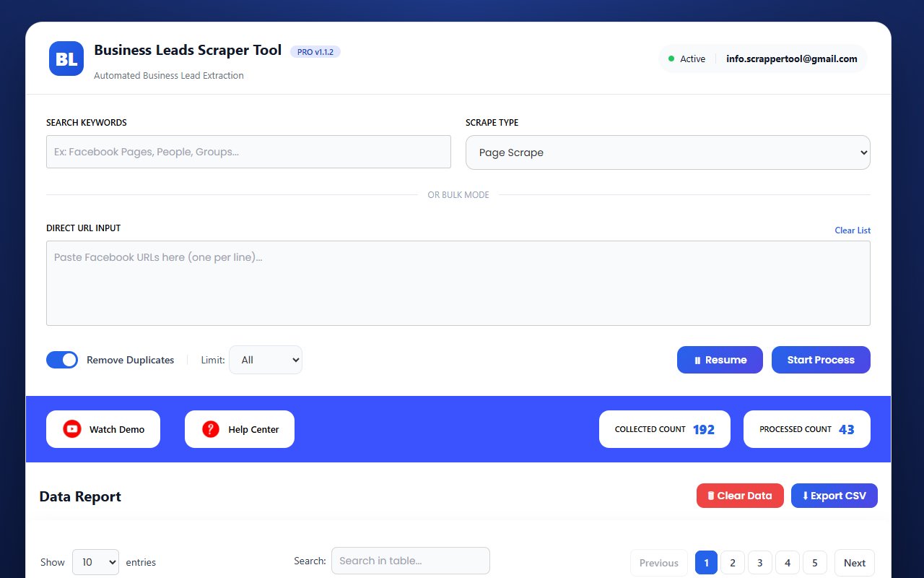Select pagination page 1
Viewport: 924px width, 578px height.
pos(706,563)
